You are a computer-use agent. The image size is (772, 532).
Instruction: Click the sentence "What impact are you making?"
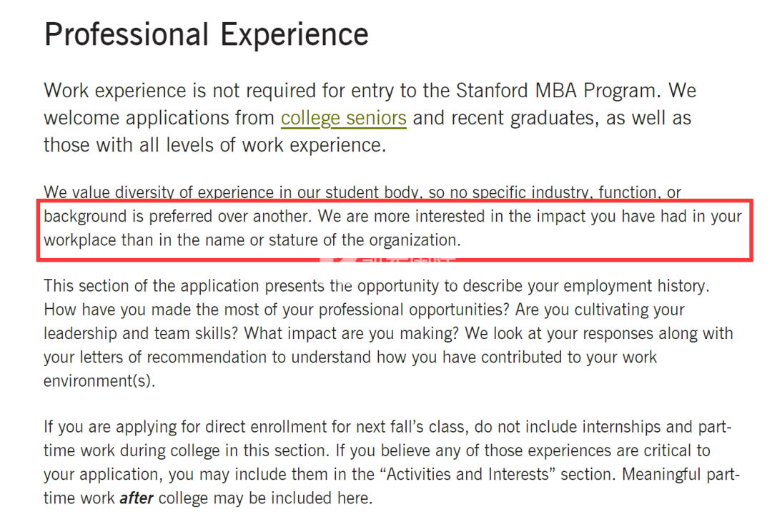point(352,333)
